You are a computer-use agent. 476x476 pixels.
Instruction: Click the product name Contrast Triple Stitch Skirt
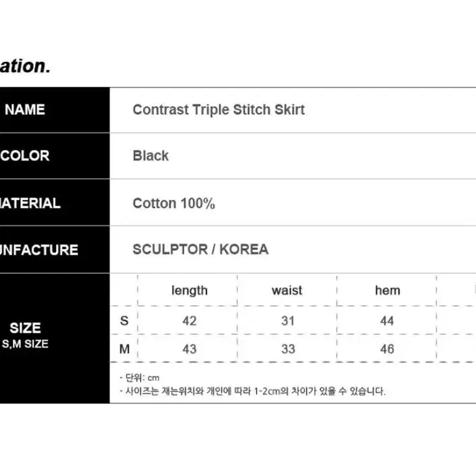218,110
